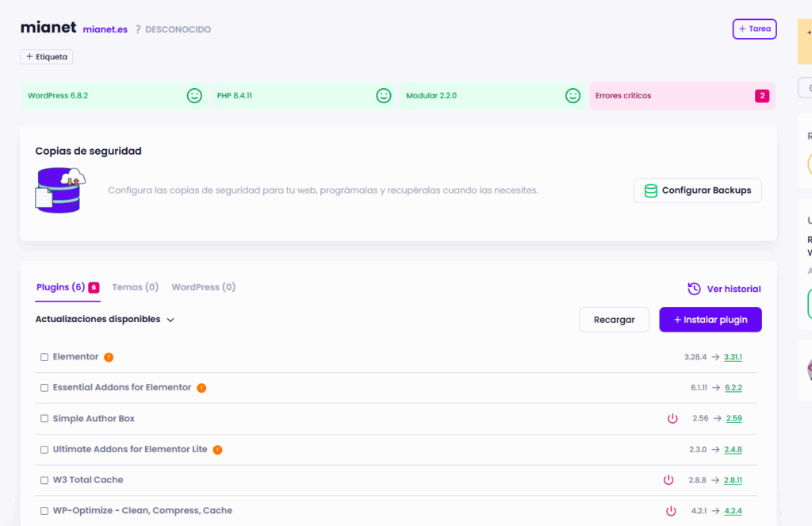Switch to the WordPress tab
Viewport: 812px width, 526px height.
[203, 287]
